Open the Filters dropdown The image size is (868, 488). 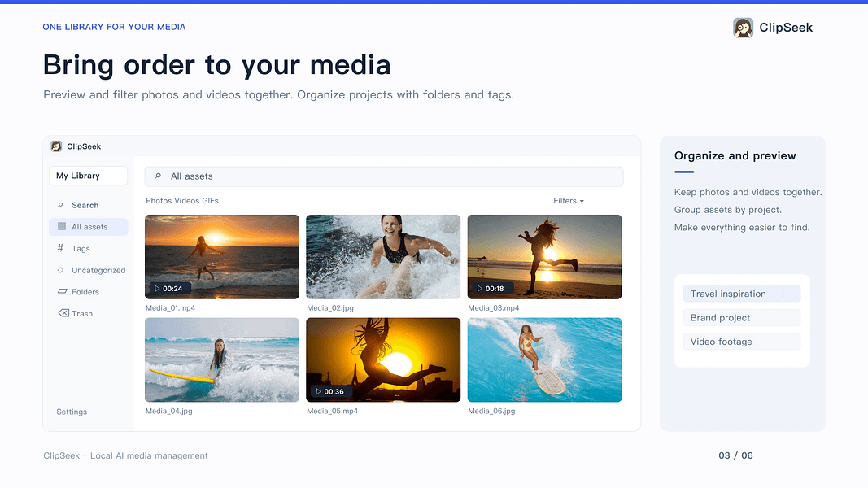tap(569, 201)
